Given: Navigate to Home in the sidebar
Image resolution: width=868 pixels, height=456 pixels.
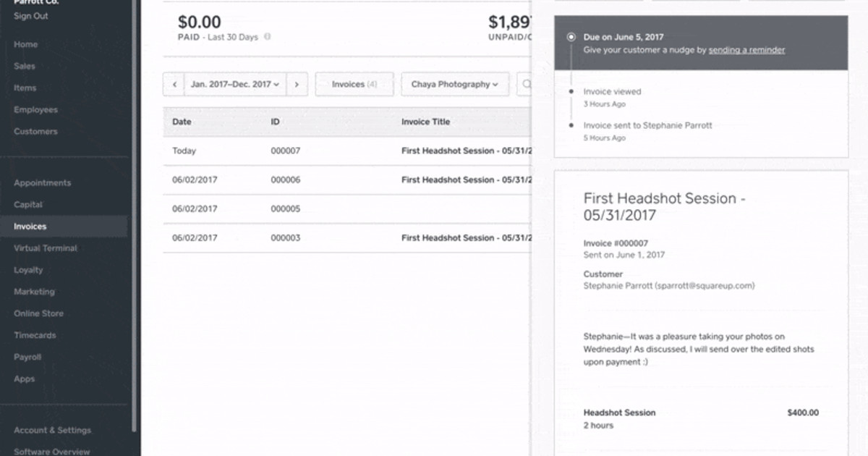Looking at the screenshot, I should point(25,44).
